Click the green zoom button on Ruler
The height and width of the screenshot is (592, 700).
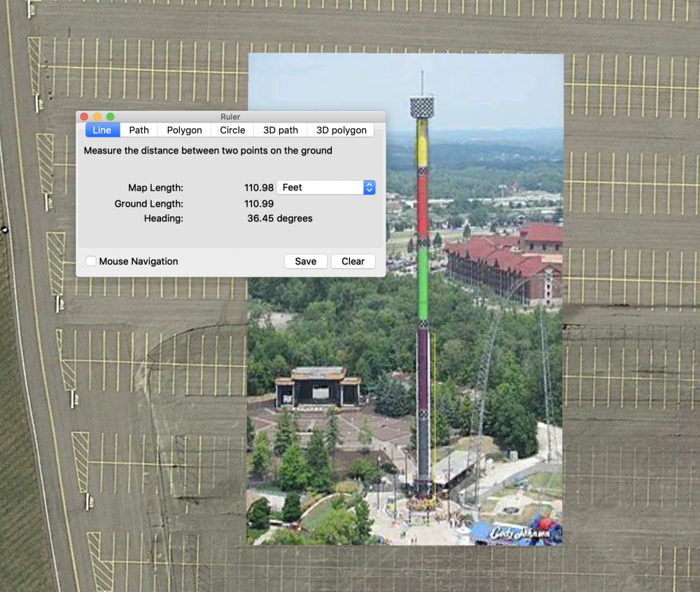pos(110,117)
